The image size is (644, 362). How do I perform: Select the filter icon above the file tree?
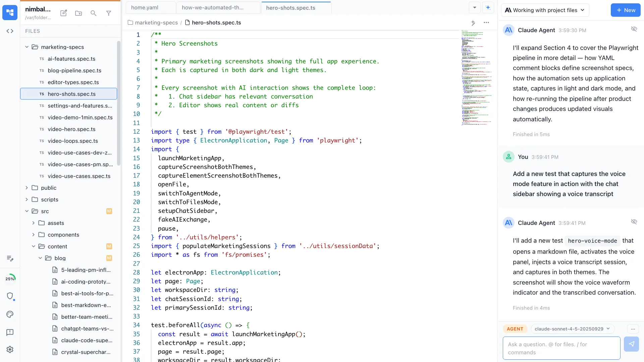109,13
